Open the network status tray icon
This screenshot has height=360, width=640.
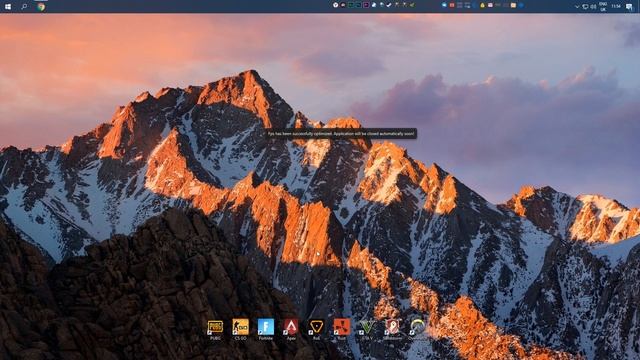[585, 7]
